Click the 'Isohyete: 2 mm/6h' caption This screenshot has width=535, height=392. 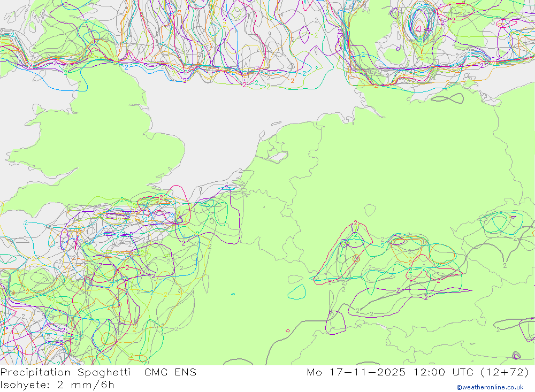click(57, 385)
